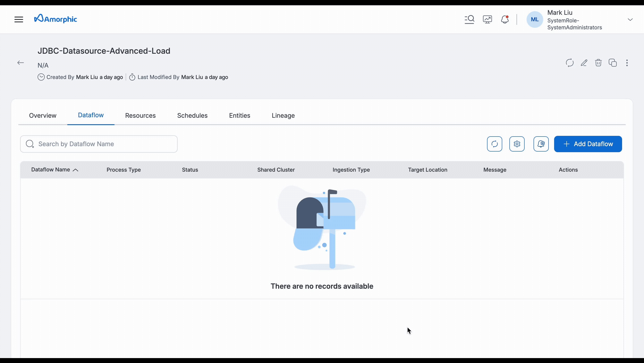Check notifications via the bell icon

[505, 19]
